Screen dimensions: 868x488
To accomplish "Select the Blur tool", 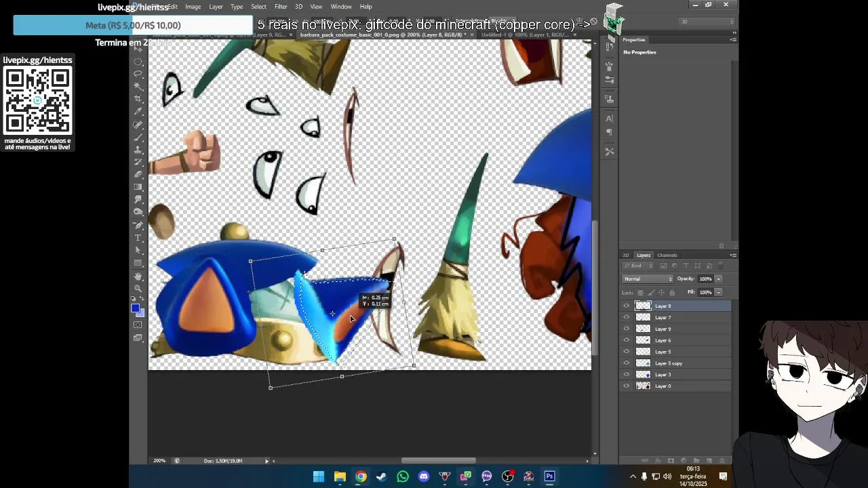I will pyautogui.click(x=138, y=199).
